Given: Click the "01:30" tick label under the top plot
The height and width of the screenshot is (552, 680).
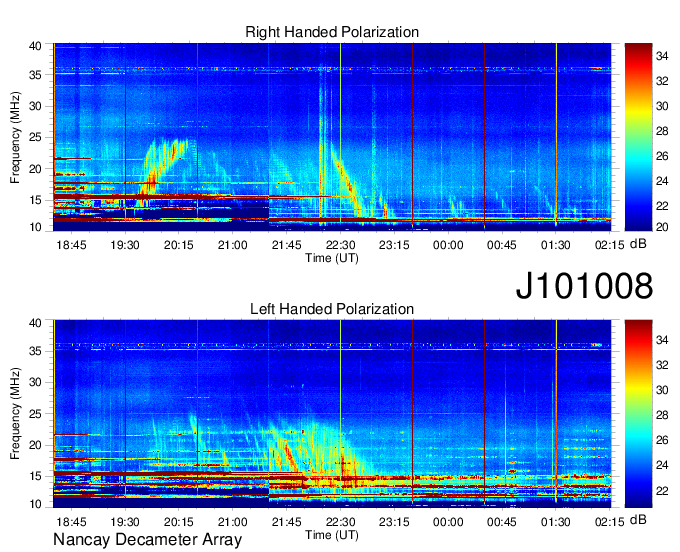Looking at the screenshot, I should (x=556, y=245).
